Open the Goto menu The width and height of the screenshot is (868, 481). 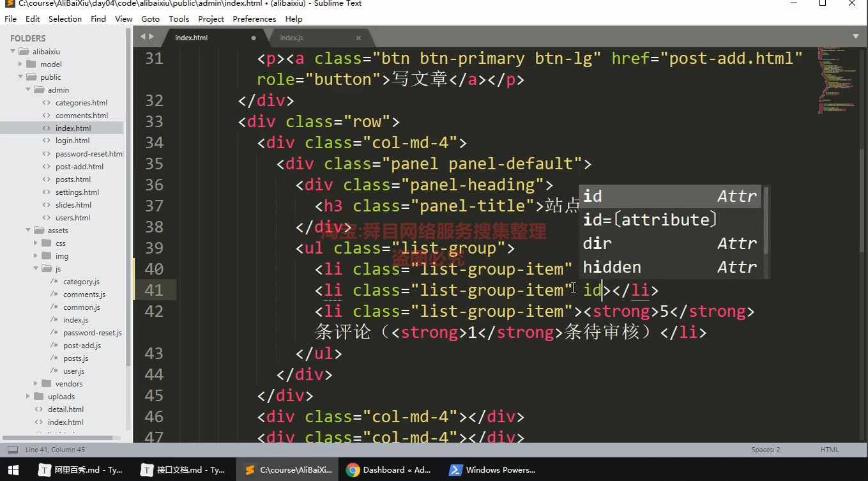tap(151, 19)
